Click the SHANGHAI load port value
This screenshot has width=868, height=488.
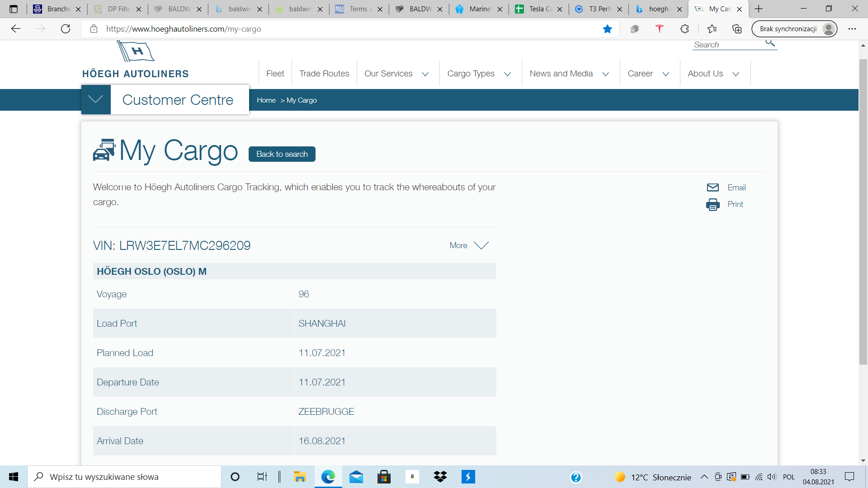(322, 324)
